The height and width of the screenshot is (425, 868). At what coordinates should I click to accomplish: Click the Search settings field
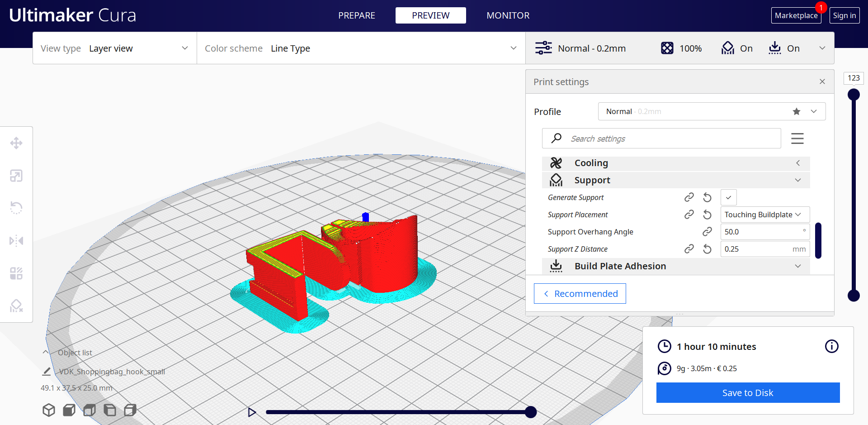point(661,138)
